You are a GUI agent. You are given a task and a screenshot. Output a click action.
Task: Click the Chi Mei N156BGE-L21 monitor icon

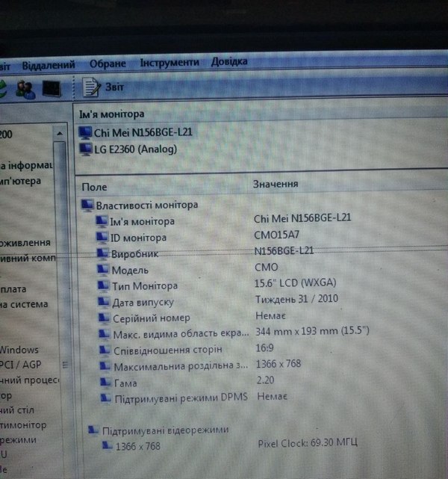85,133
